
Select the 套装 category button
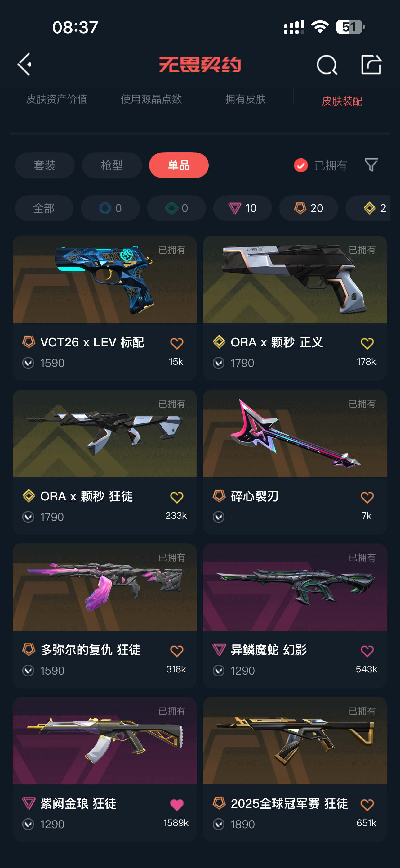point(45,165)
